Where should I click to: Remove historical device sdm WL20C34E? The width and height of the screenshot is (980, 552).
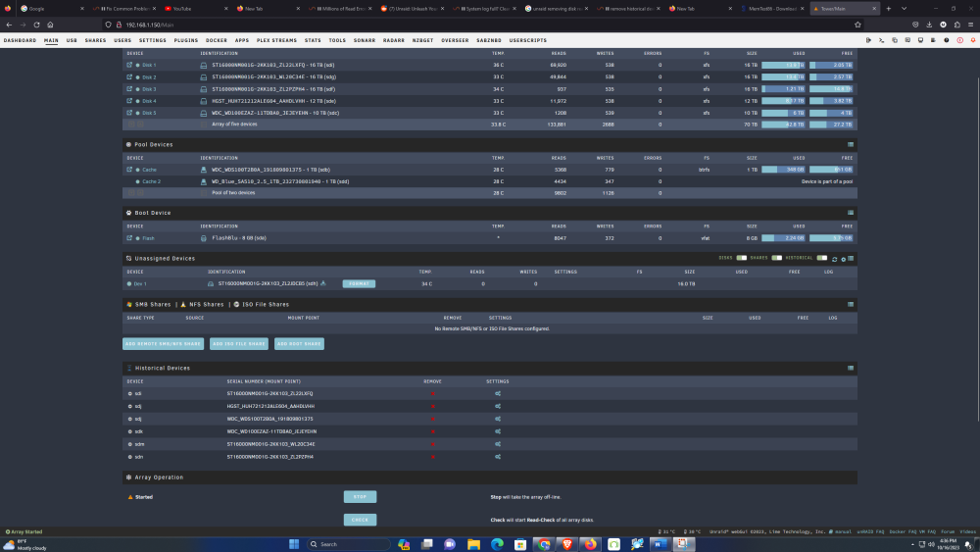click(432, 444)
